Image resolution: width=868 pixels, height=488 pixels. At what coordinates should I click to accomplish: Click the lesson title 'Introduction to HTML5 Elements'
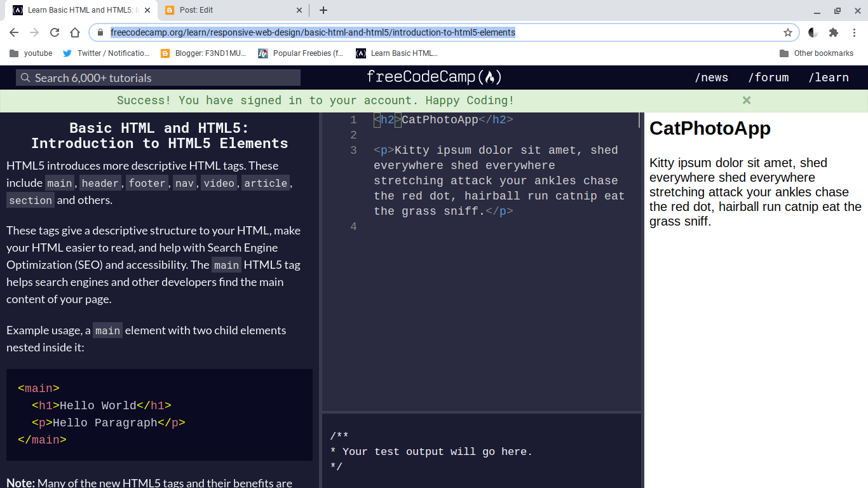coord(159,143)
